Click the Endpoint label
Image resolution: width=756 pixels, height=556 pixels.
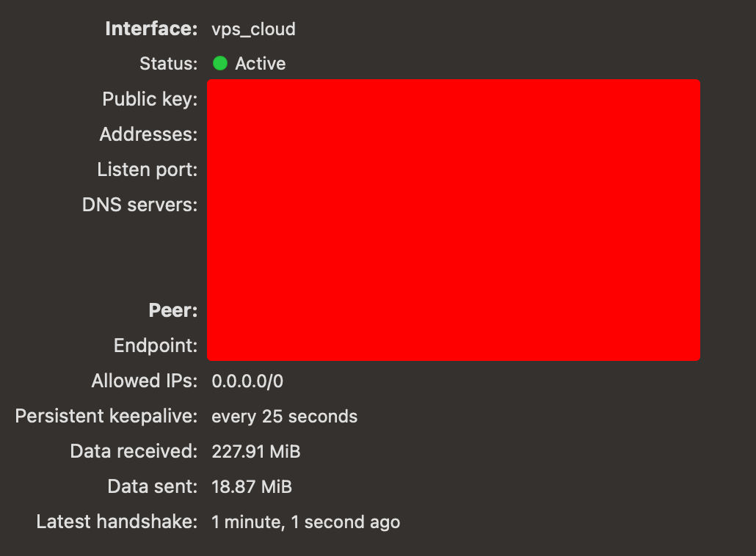tap(156, 346)
